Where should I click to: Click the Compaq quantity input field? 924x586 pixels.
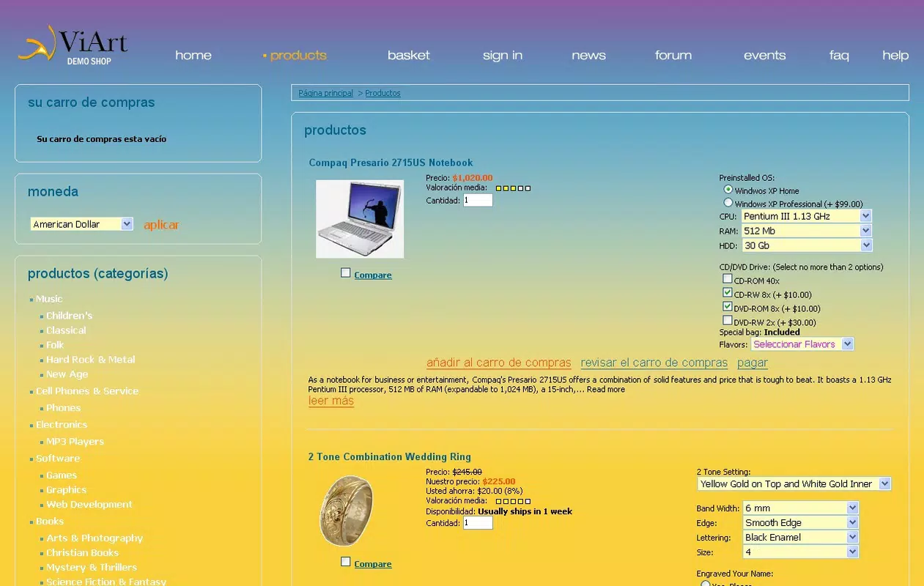click(478, 200)
